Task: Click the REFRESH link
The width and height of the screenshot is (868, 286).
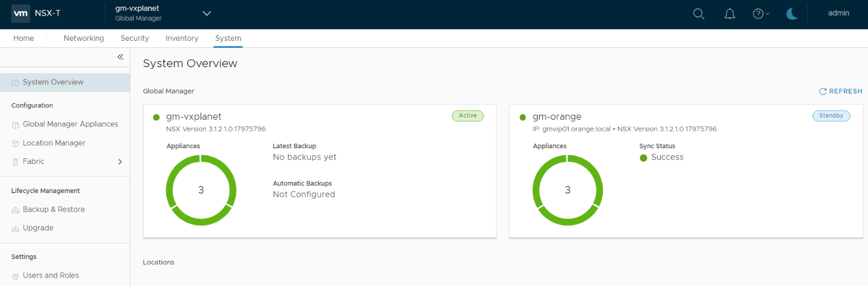Action: click(x=841, y=91)
